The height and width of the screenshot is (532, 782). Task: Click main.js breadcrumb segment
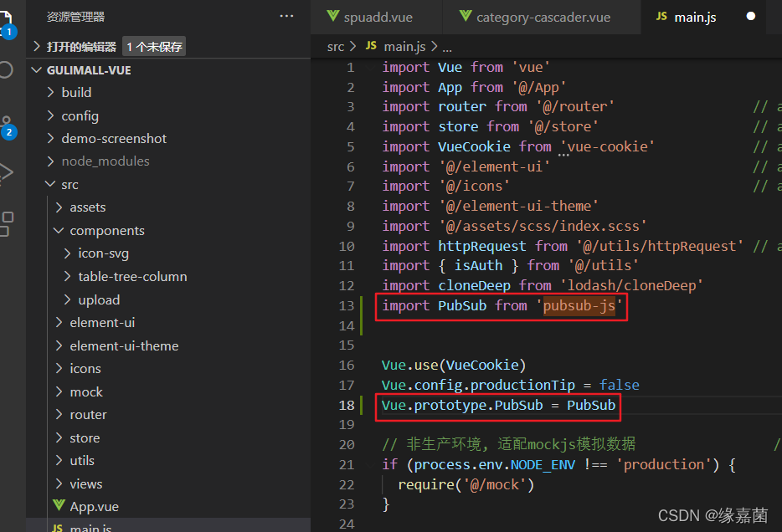click(x=404, y=47)
